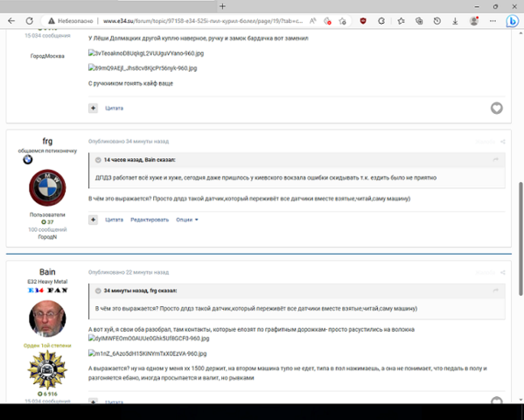Open browser settings and more menu
The image size is (524, 420).
click(x=493, y=21)
